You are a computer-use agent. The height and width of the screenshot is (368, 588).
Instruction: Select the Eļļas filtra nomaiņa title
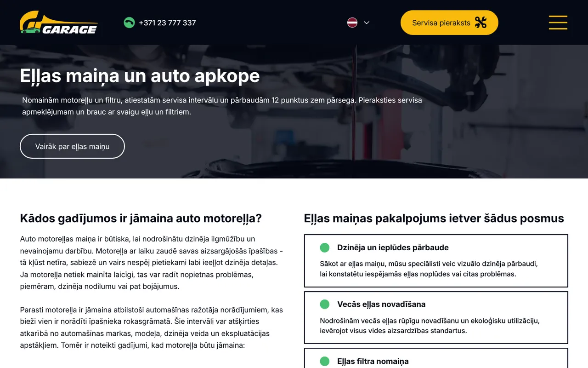click(x=373, y=362)
